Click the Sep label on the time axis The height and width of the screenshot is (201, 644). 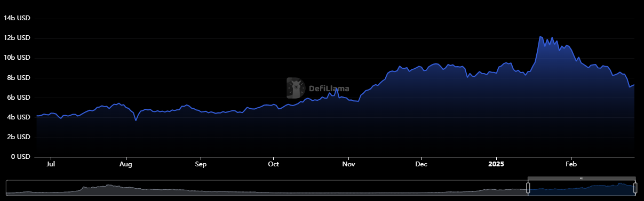tap(201, 164)
